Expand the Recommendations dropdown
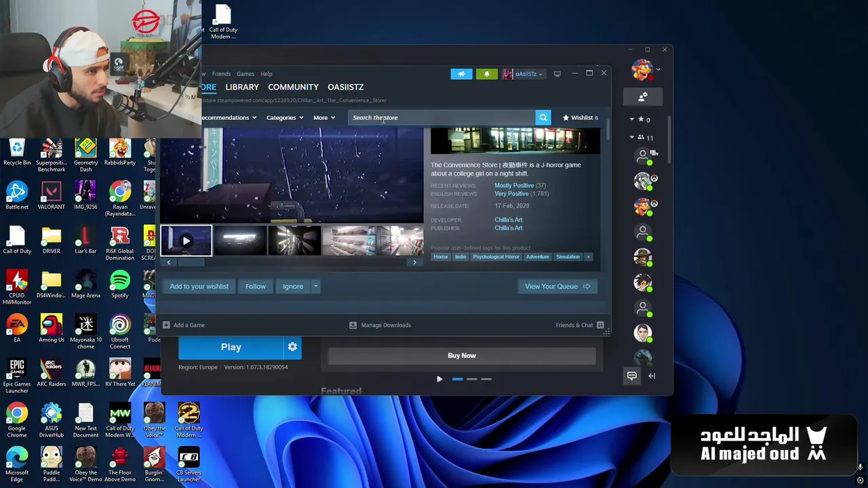868x488 pixels. [x=229, y=118]
